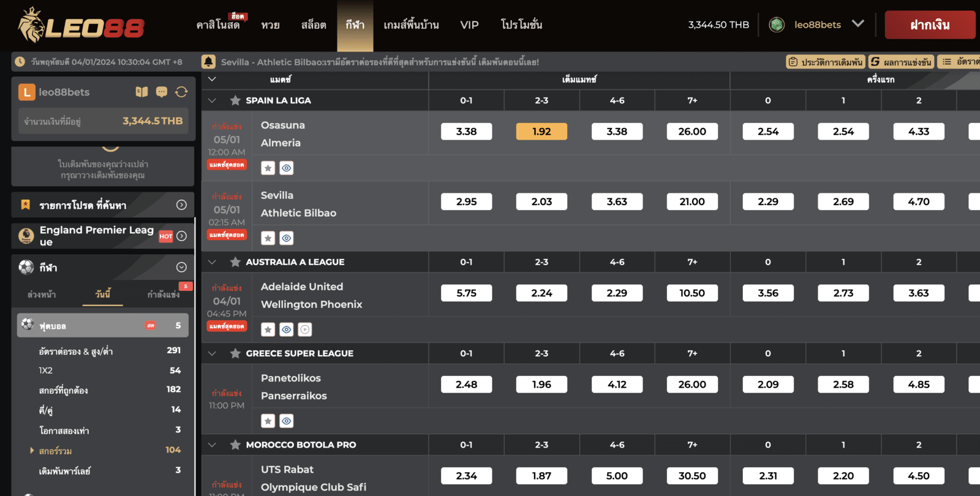Select เดิมพันพาร์เลย์ parlay option
This screenshot has height=496, width=980.
(64, 471)
